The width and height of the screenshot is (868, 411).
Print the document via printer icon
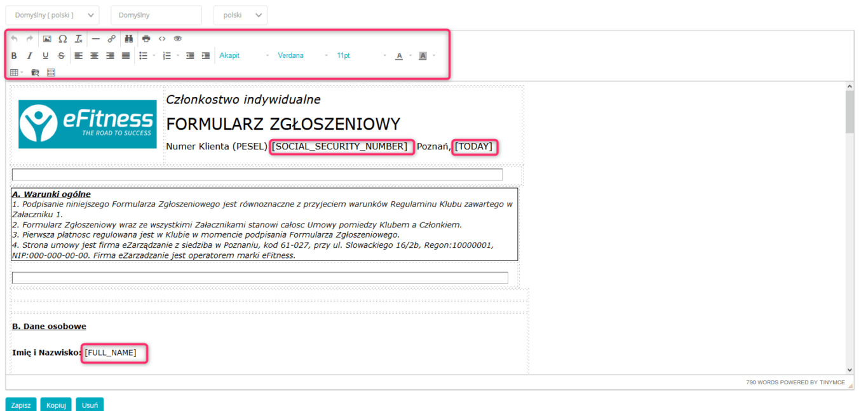coord(146,39)
